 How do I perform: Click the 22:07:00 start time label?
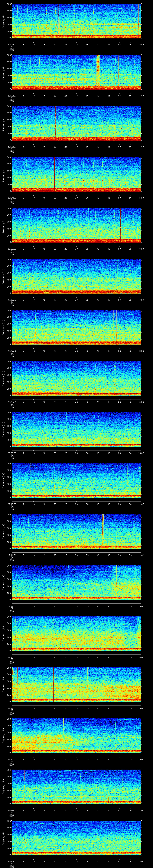(x=12, y=351)
